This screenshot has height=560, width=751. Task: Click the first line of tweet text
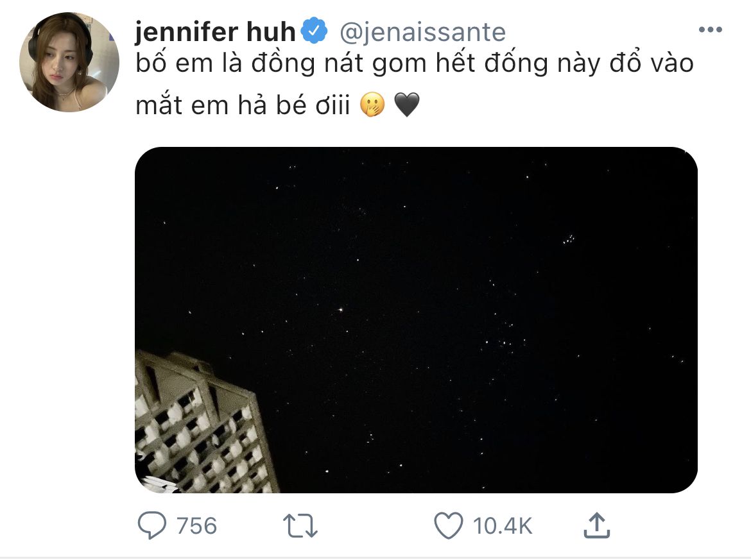tap(414, 65)
